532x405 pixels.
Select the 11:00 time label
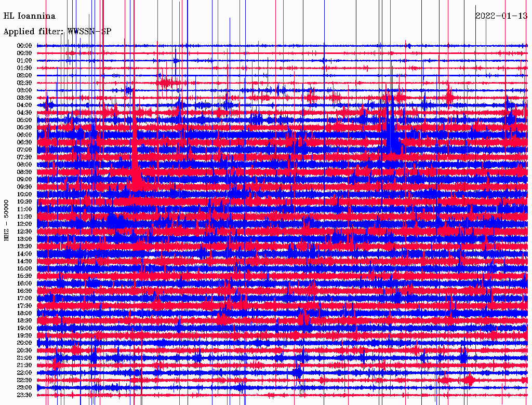pos(24,209)
